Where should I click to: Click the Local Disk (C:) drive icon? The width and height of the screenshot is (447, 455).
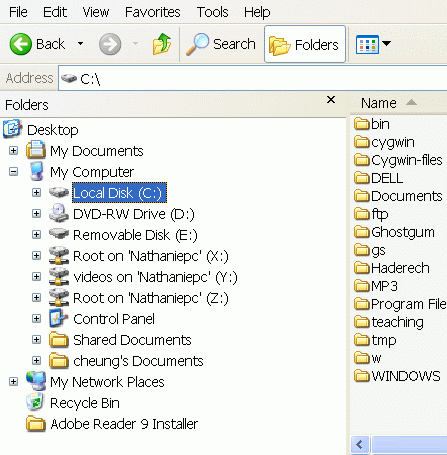[59, 192]
